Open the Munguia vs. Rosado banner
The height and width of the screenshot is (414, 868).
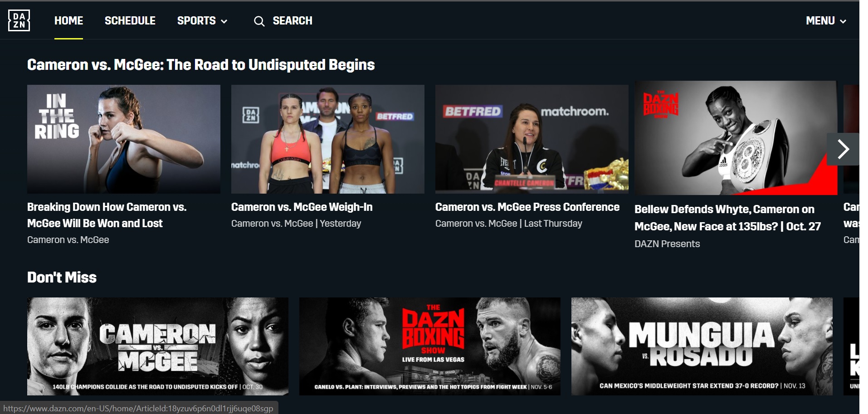(702, 346)
